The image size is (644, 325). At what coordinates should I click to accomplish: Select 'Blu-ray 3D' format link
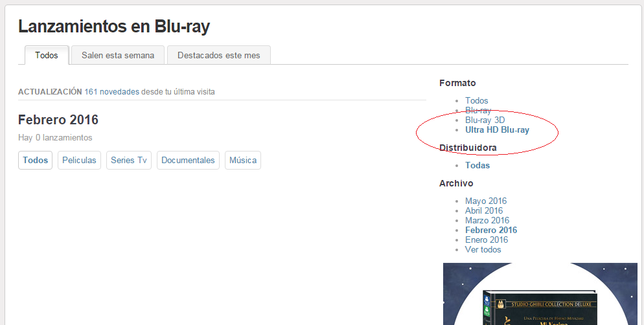(485, 120)
